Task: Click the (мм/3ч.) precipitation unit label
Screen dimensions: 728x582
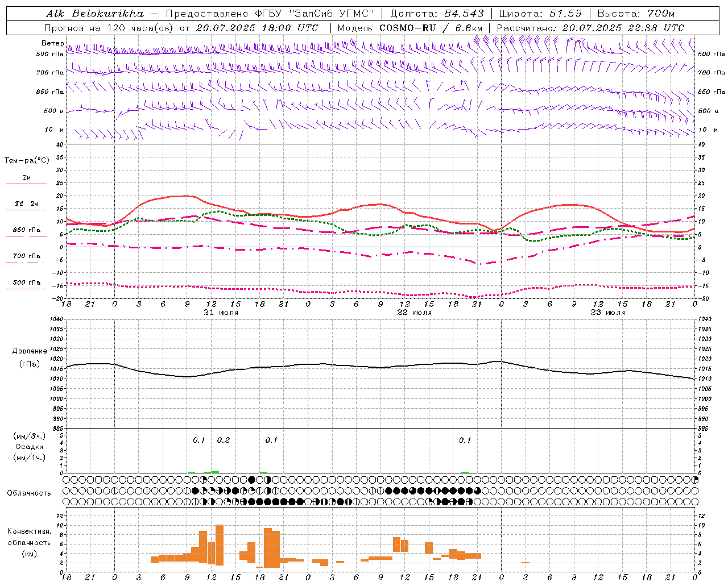Action: [x=30, y=436]
